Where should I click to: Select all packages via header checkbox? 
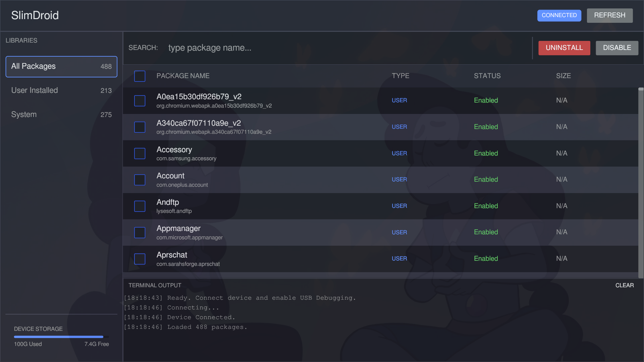[x=140, y=76]
